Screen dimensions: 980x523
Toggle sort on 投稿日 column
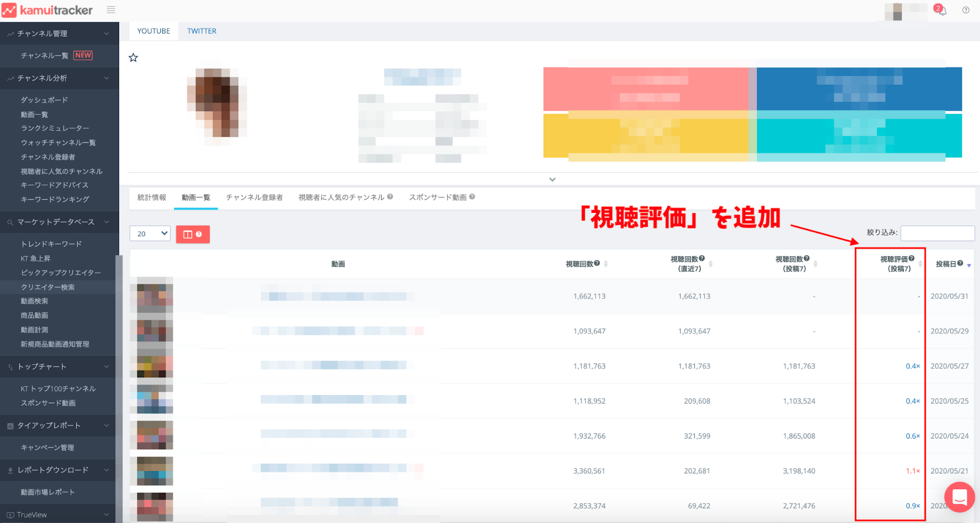point(969,265)
